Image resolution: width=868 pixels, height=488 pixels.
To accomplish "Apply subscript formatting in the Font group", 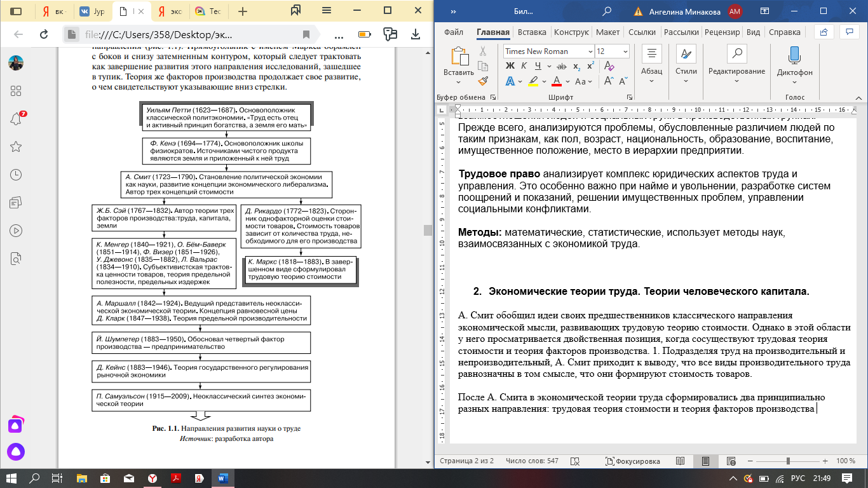I will [576, 65].
